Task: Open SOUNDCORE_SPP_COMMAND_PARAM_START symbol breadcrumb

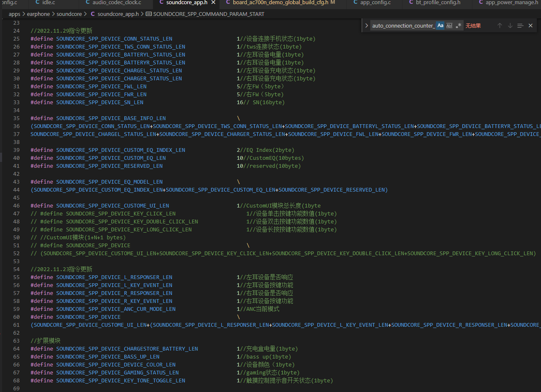Action: pyautogui.click(x=209, y=14)
